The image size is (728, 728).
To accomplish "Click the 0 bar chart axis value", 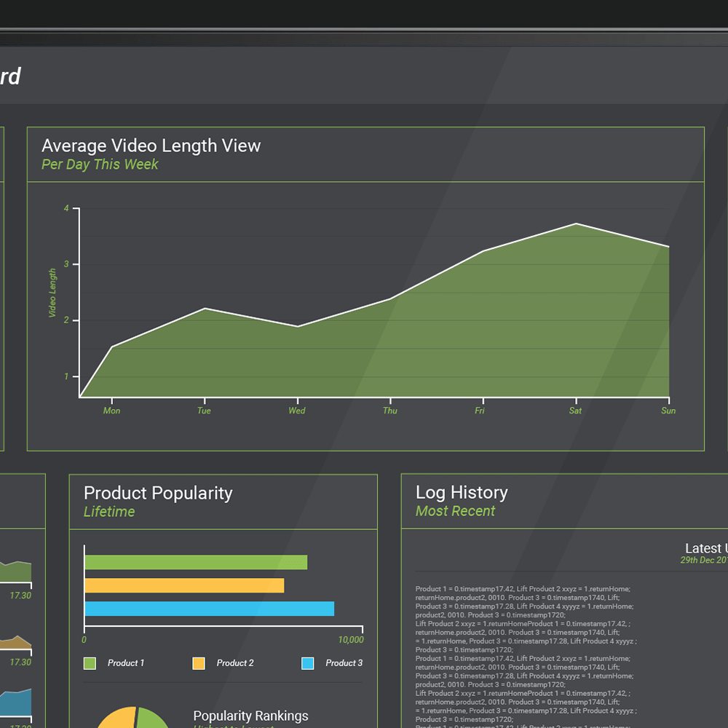I will pyautogui.click(x=84, y=640).
